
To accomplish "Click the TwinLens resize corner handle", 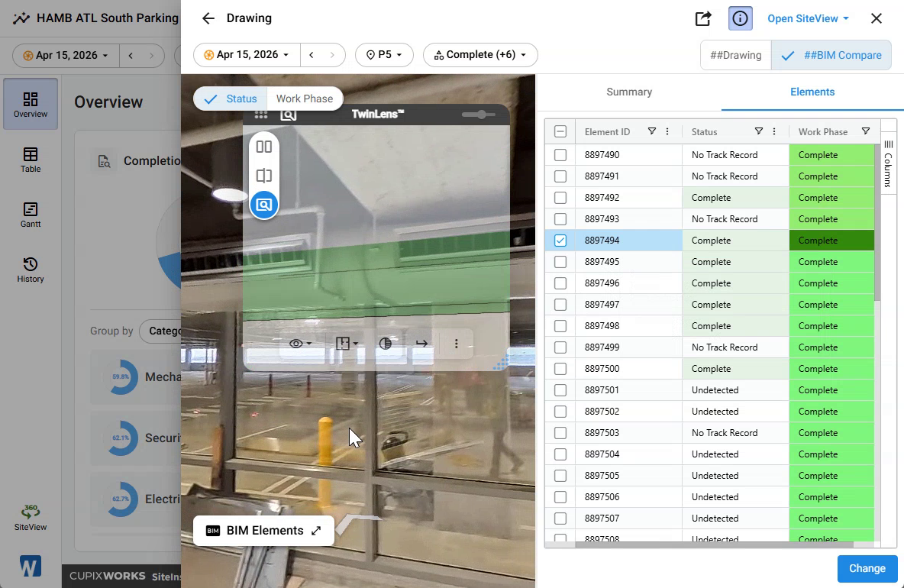I will pyautogui.click(x=502, y=363).
